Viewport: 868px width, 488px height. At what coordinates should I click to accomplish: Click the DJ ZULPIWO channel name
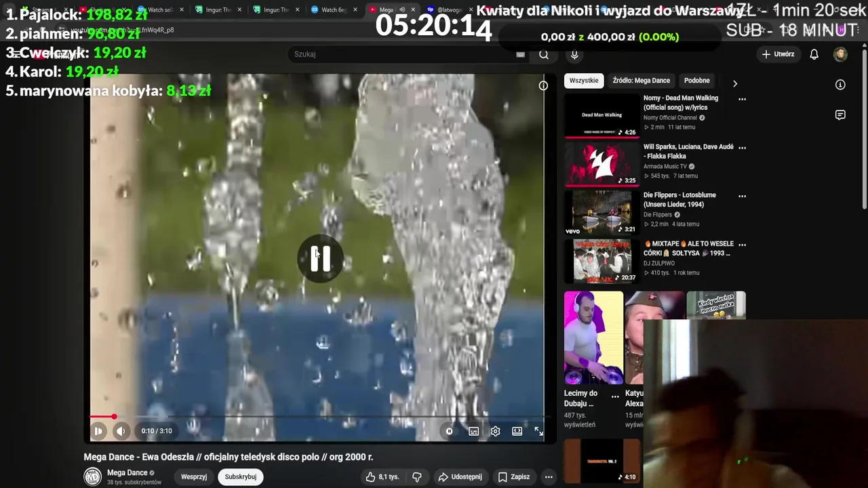[x=659, y=263]
